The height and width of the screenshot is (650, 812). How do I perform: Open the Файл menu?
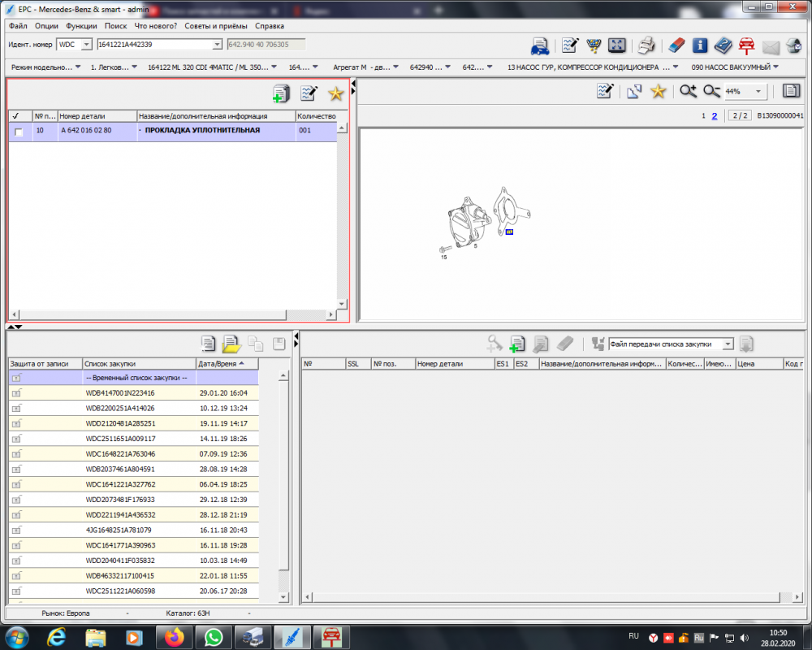tap(18, 26)
